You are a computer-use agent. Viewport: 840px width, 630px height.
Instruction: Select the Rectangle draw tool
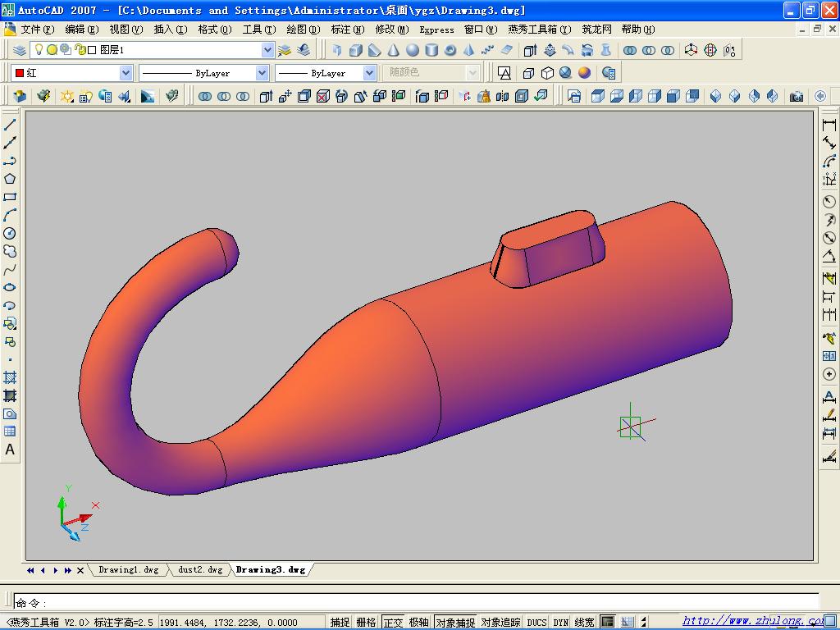click(10, 197)
